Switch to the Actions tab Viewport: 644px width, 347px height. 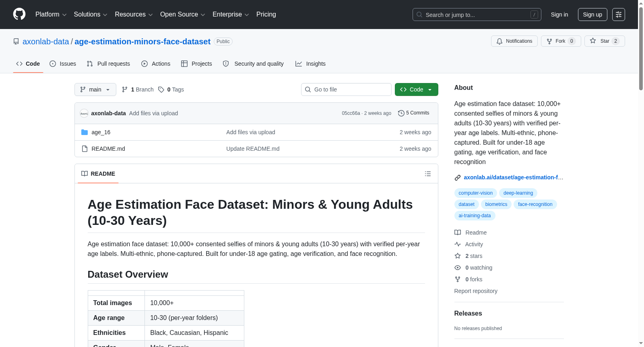pyautogui.click(x=156, y=64)
